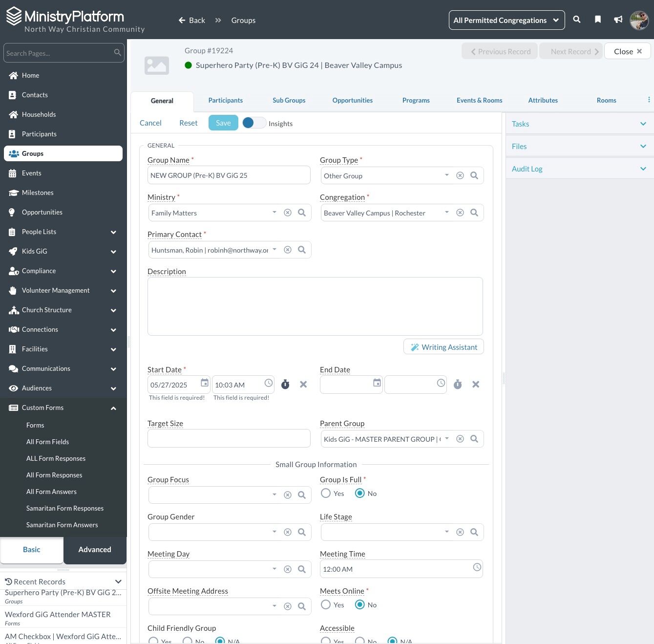
Task: Clear the Group Type field selection
Action: [460, 175]
